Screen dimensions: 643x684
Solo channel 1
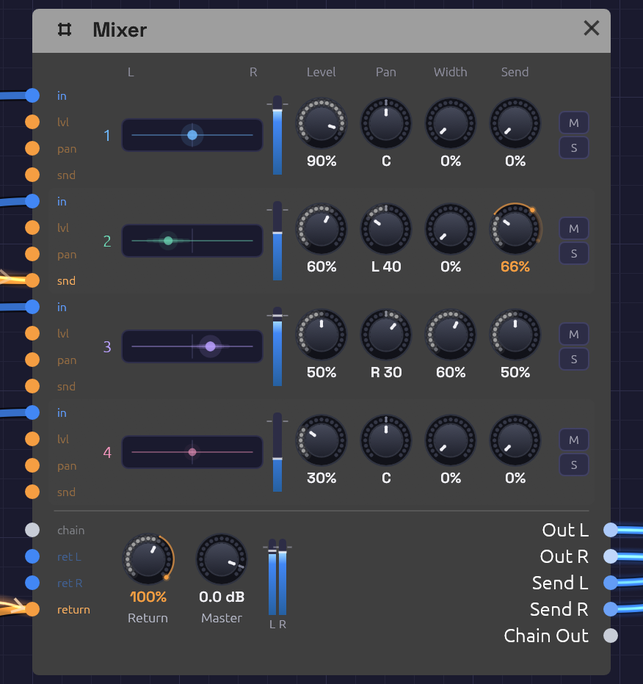(574, 148)
